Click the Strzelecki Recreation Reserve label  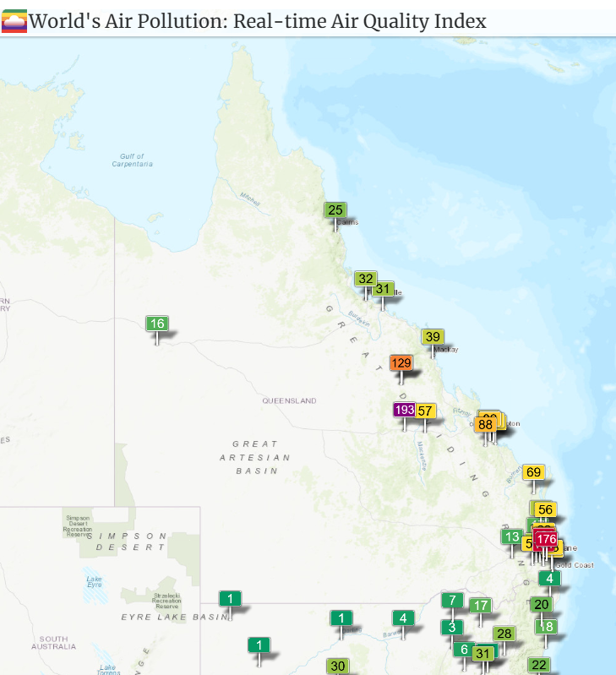tap(166, 601)
